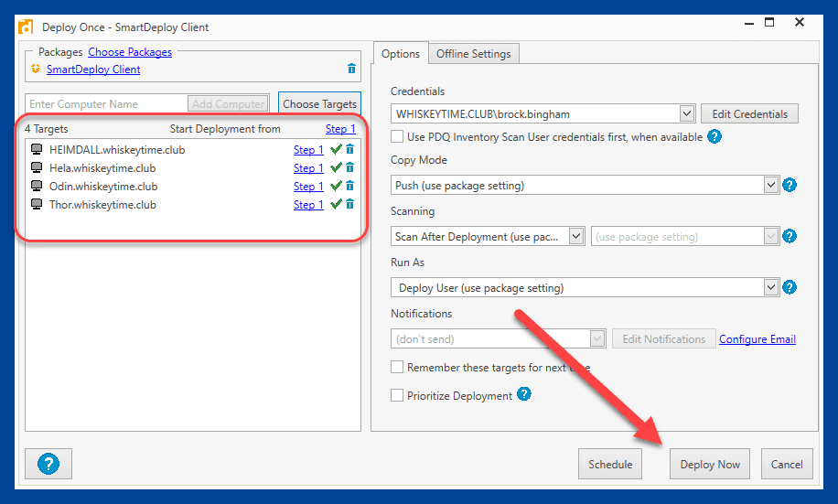Cancel the Deploy Once dialog
The height and width of the screenshot is (504, 838).
(787, 464)
